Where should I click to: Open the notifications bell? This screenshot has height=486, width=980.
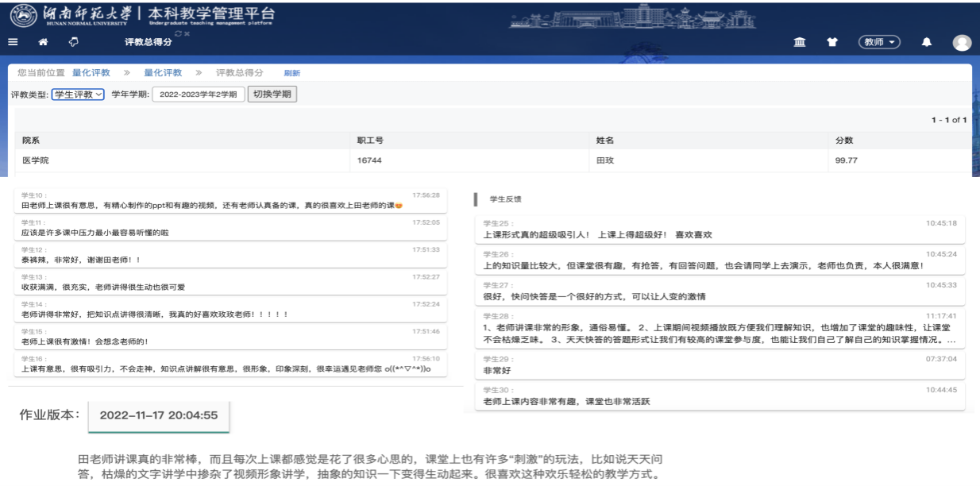pos(926,42)
